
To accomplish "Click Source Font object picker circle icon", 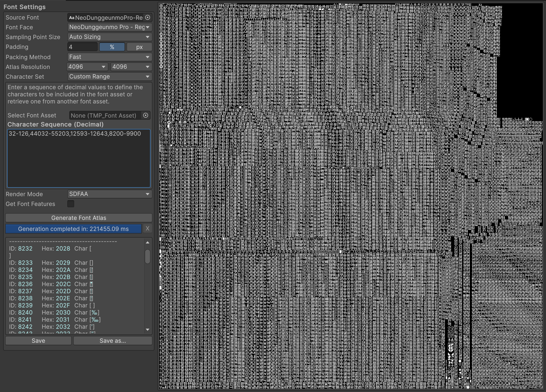I will pyautogui.click(x=148, y=17).
